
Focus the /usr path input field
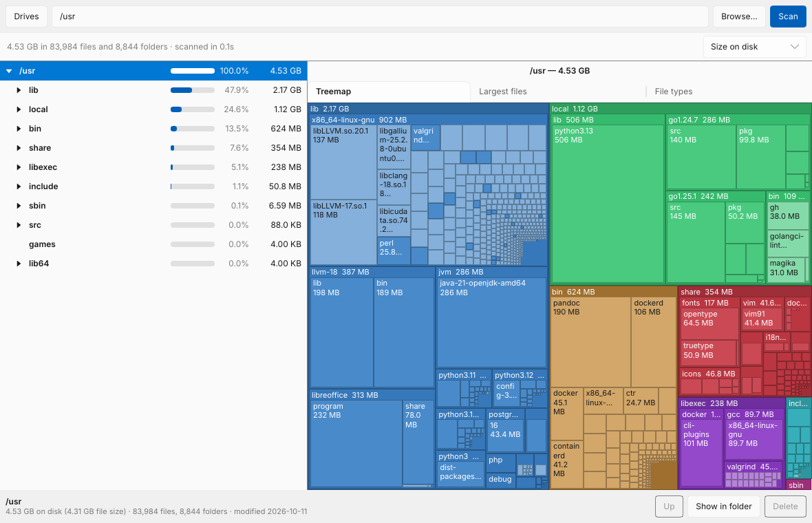(x=380, y=17)
